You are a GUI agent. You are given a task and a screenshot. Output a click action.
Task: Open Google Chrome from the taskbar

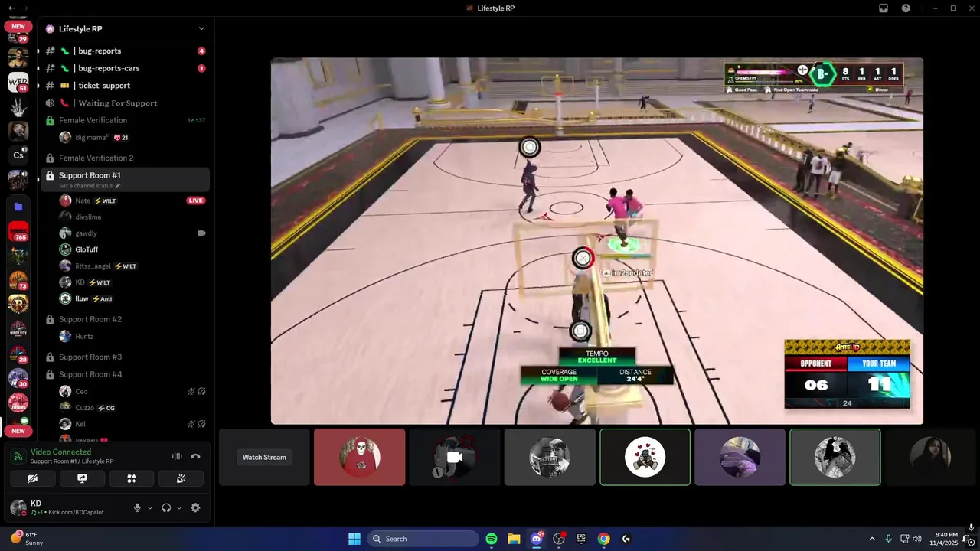click(x=603, y=539)
